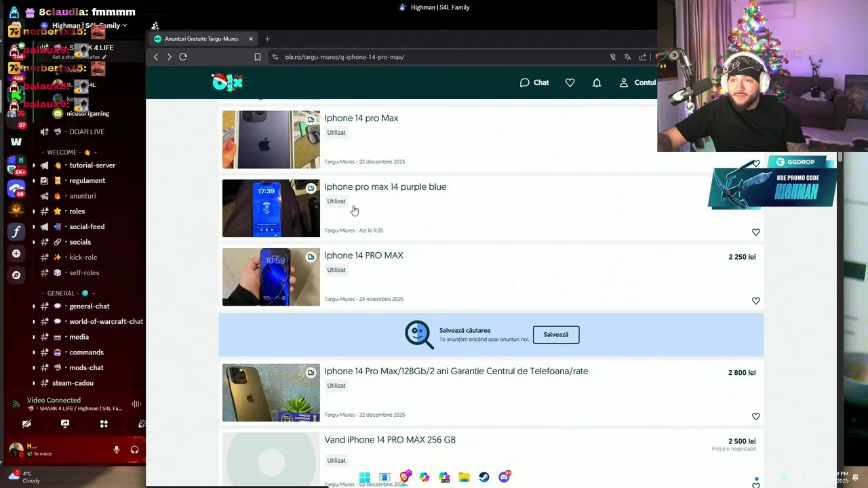Screen dimensions: 868x488
Task: Add a server with the plus icon
Action: 16,253
